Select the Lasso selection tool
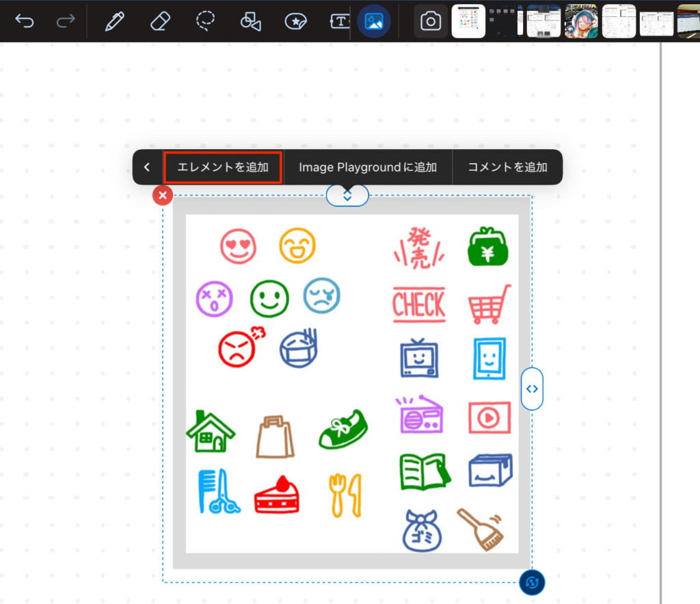 point(205,22)
